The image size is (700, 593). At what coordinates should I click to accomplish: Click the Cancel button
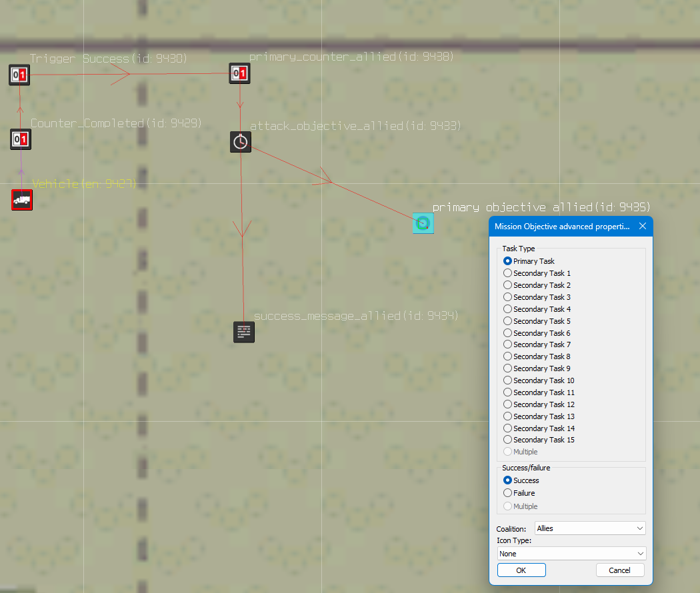[619, 570]
